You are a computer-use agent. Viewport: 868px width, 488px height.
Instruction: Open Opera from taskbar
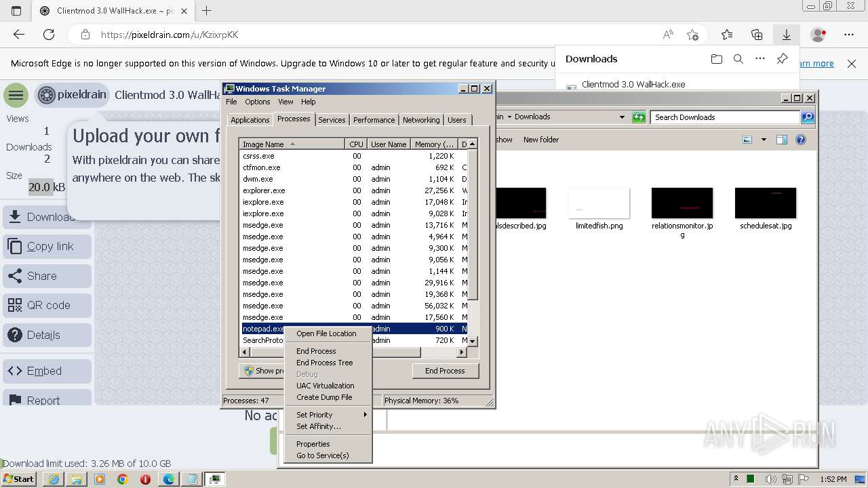(146, 479)
